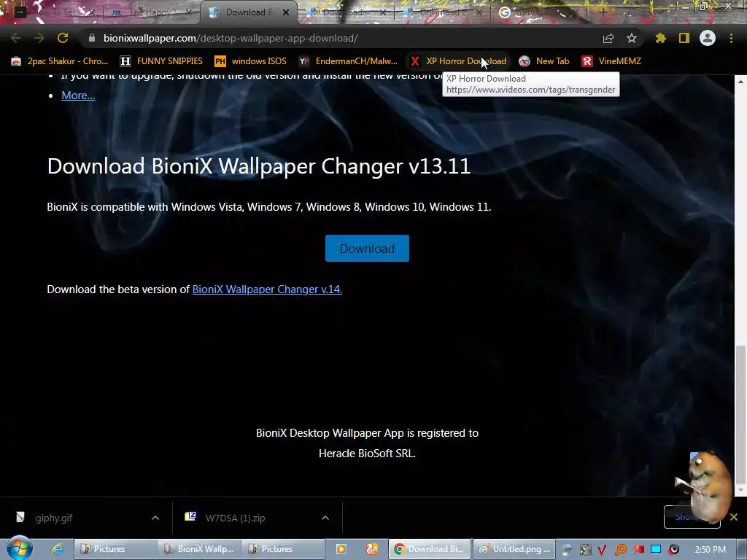Open the Windows Start orb
Viewport: 747px width, 560px height.
19,548
